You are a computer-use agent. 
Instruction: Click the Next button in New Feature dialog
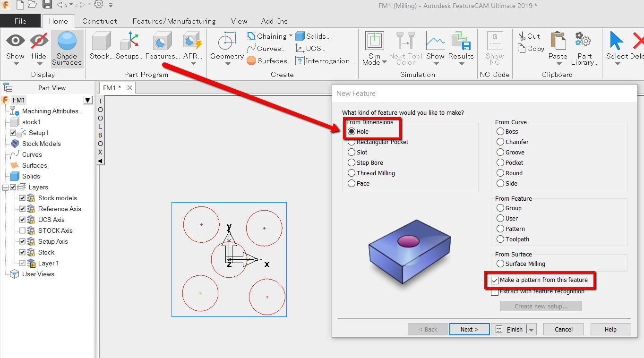point(469,329)
